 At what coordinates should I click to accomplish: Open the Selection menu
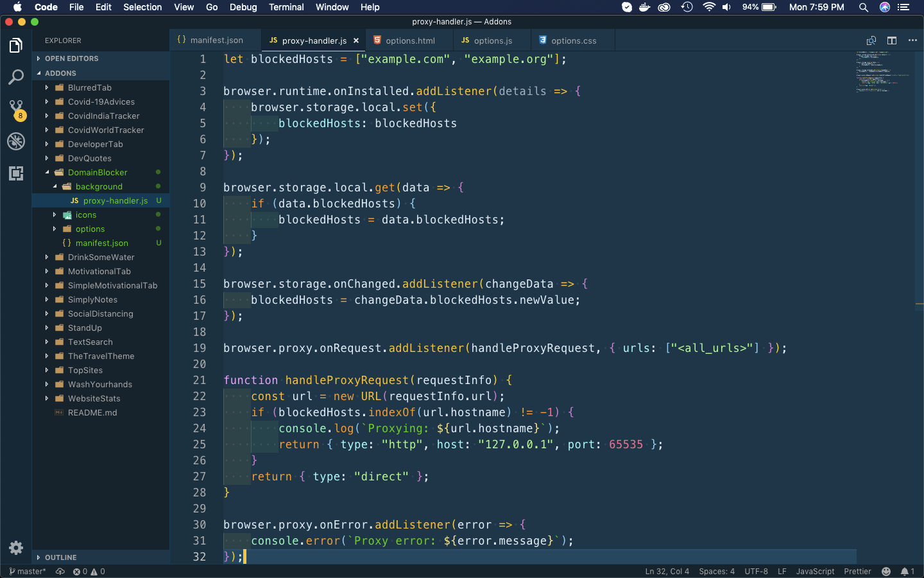pos(142,7)
